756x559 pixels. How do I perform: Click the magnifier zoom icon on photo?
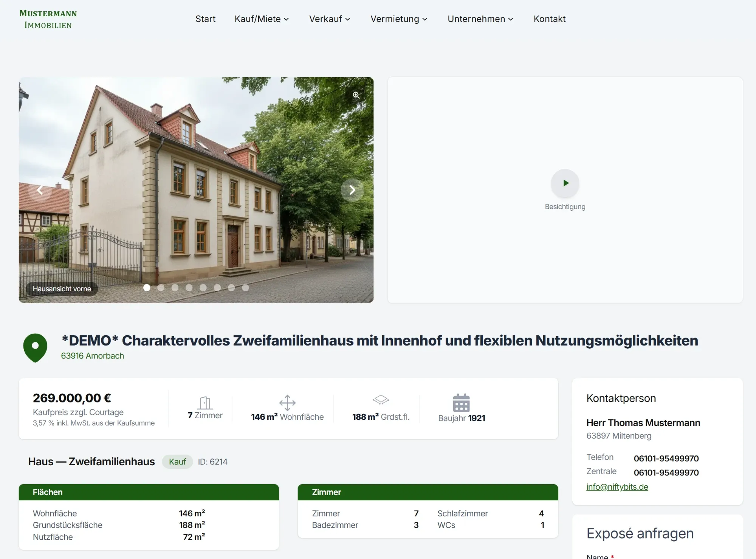pyautogui.click(x=356, y=95)
